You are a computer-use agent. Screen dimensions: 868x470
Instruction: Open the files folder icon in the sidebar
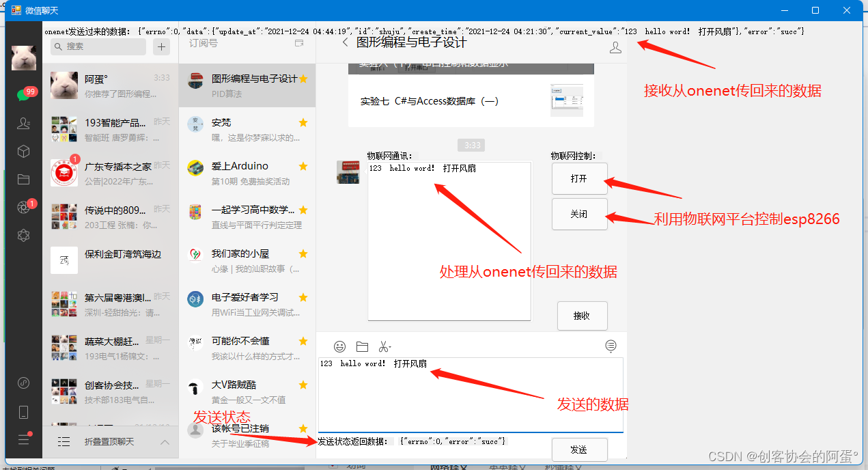(x=24, y=180)
